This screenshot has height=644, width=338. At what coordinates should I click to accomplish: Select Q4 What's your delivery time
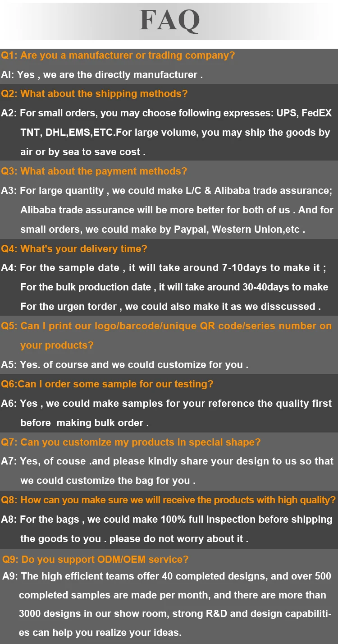tap(74, 249)
